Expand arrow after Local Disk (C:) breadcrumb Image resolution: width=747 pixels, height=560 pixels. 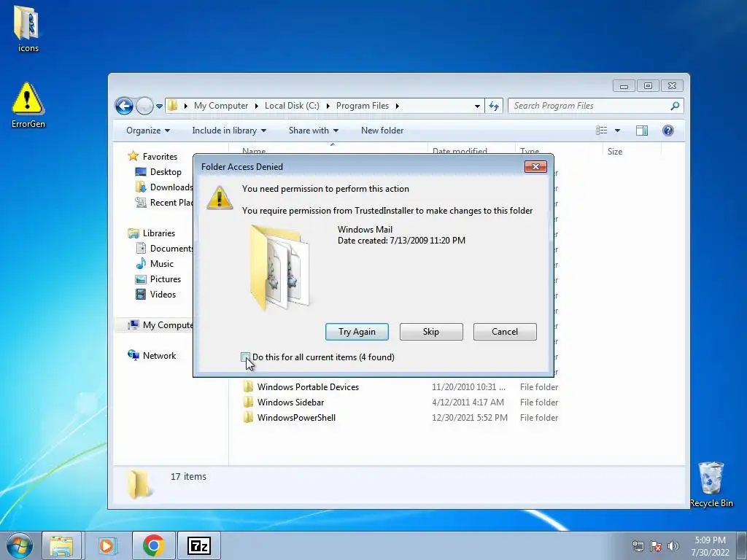click(x=328, y=106)
